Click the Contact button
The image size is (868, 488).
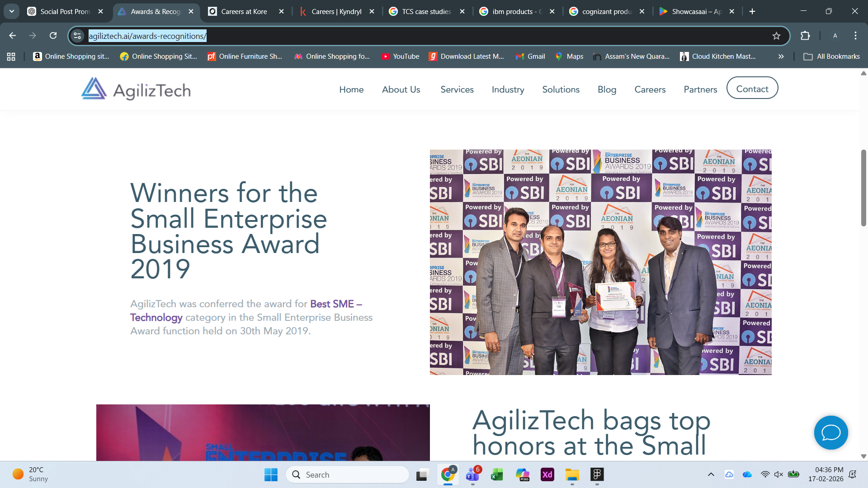tap(752, 89)
